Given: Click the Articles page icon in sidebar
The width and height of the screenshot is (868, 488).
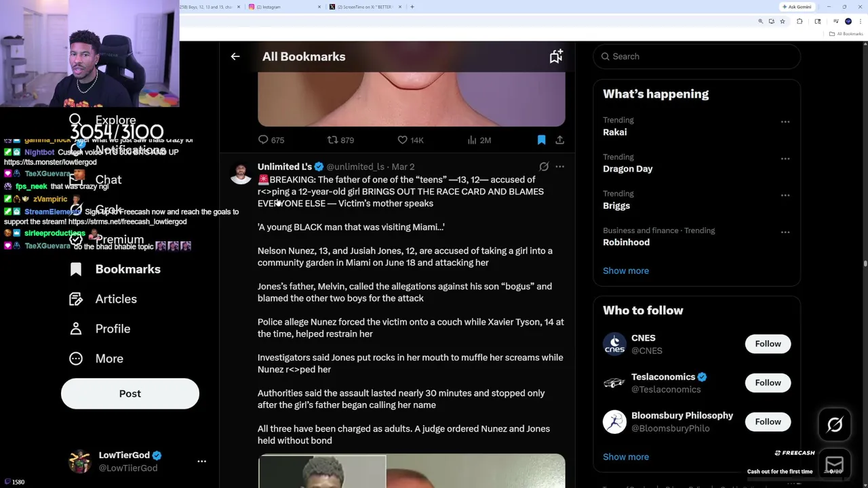Looking at the screenshot, I should (76, 299).
